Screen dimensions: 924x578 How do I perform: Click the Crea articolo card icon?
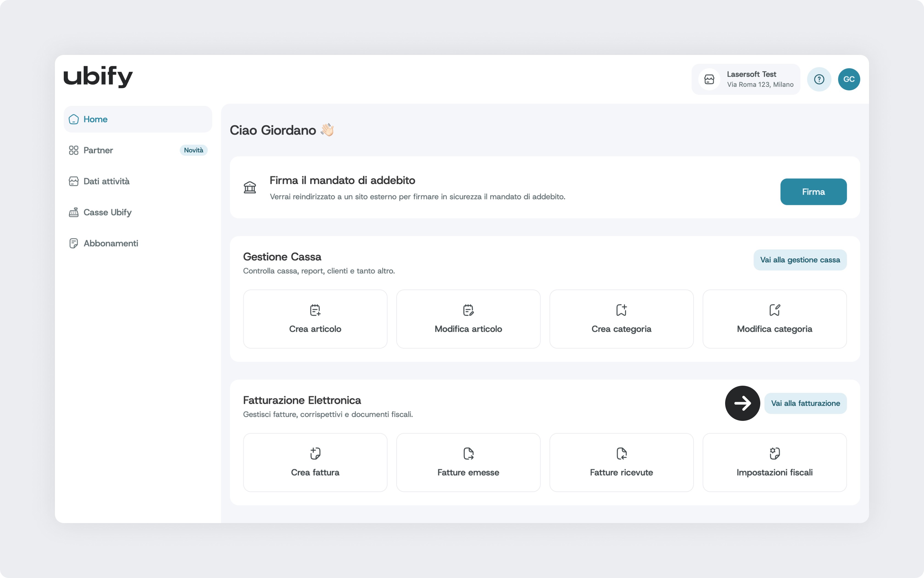pyautogui.click(x=315, y=310)
